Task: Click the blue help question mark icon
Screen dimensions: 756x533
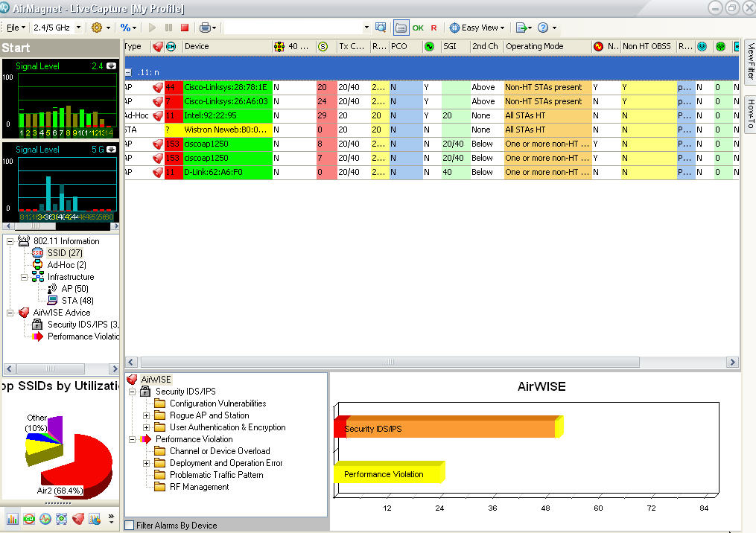Action: (x=543, y=28)
